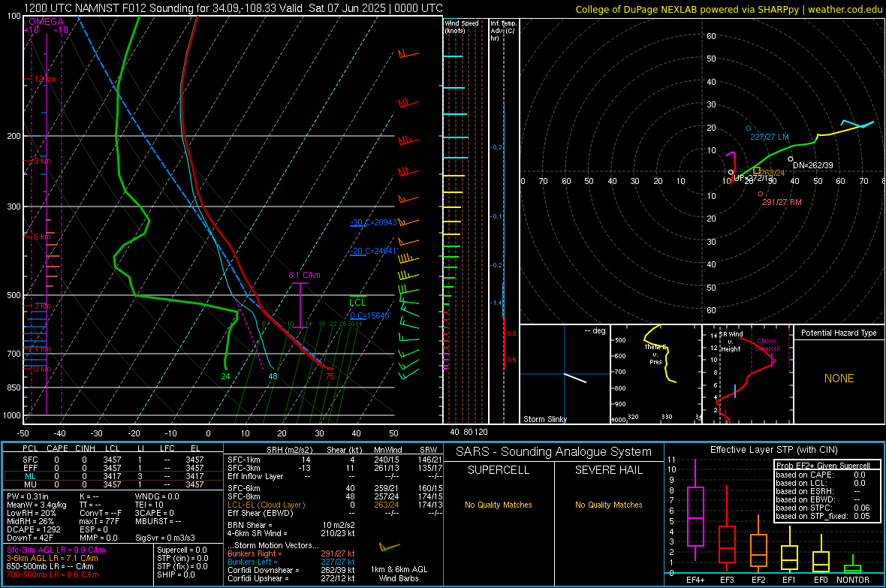Viewport: 886px width, 588px height.
Task: Click the orange cloud-layer mean wind square marker
Action: coord(757,170)
